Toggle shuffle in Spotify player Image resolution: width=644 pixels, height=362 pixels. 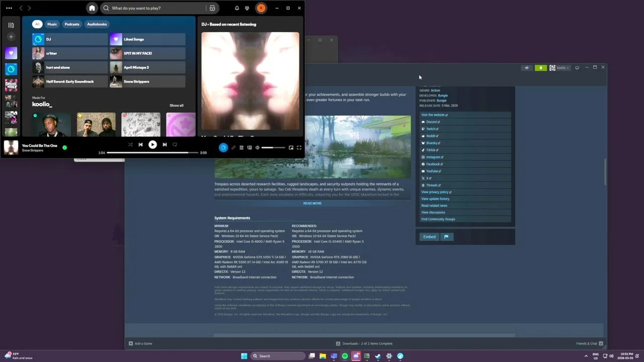(130, 145)
